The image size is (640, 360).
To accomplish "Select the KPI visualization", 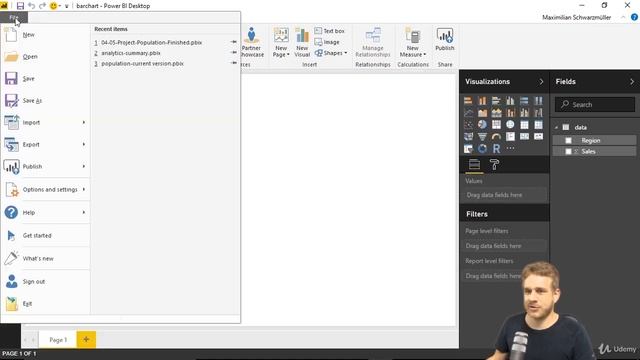I will 538,136.
